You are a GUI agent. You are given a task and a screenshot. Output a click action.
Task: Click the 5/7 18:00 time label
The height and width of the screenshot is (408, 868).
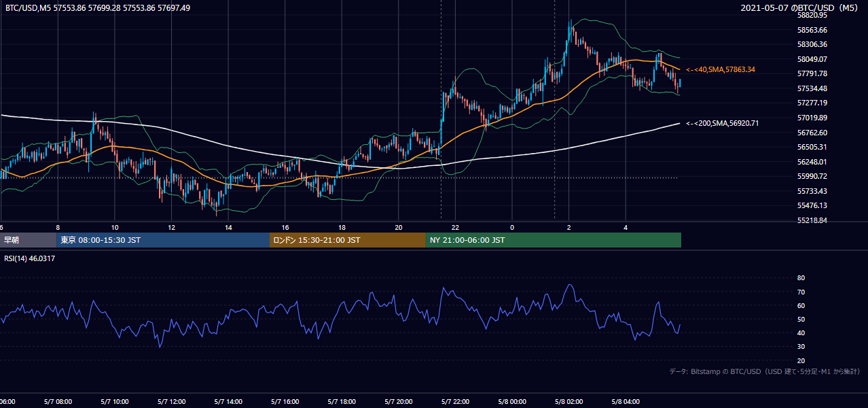[342, 402]
